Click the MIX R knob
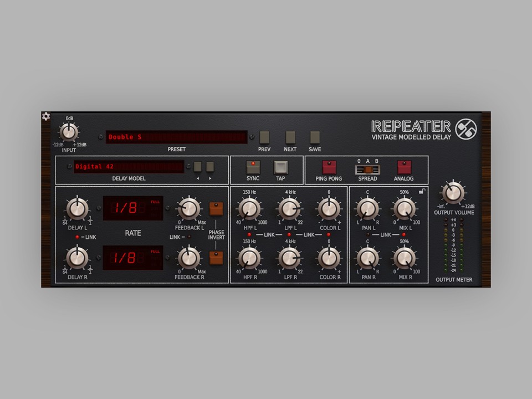Image resolution: width=532 pixels, height=399 pixels. (404, 258)
